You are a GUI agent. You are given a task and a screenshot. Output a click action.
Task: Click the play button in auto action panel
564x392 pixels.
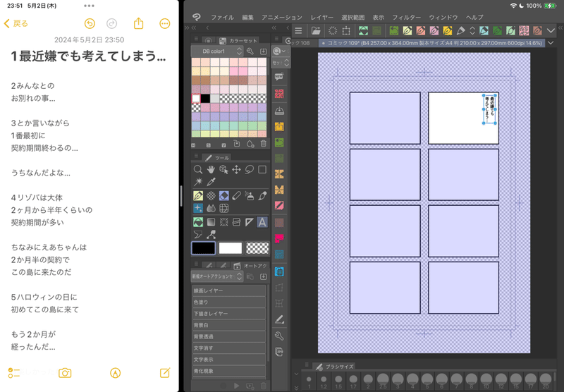(x=236, y=386)
